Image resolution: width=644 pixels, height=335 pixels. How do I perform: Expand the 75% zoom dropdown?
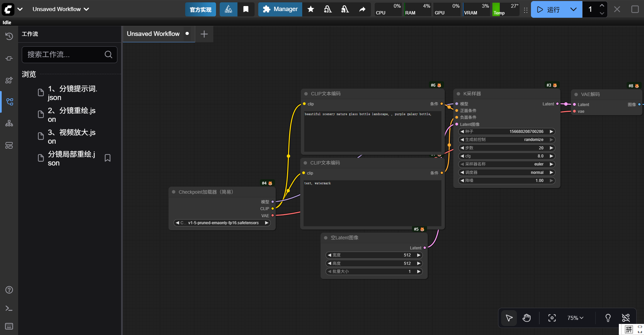[x=575, y=318]
